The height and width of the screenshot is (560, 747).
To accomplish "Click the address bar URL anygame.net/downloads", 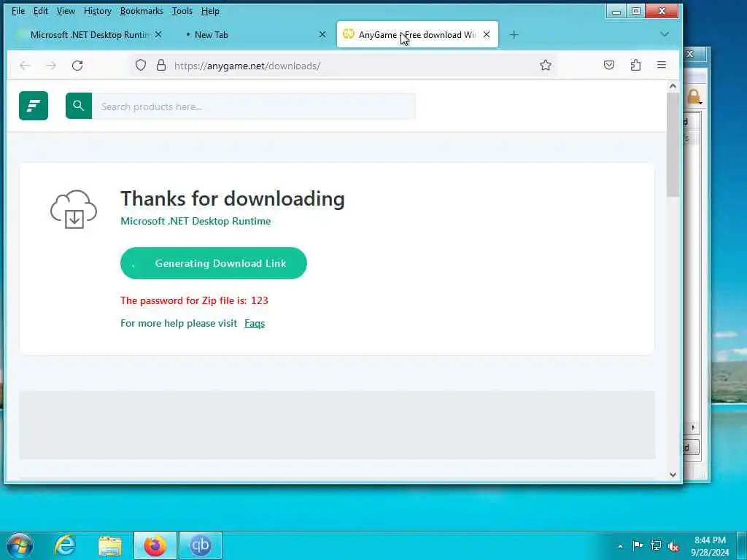I will coord(247,66).
